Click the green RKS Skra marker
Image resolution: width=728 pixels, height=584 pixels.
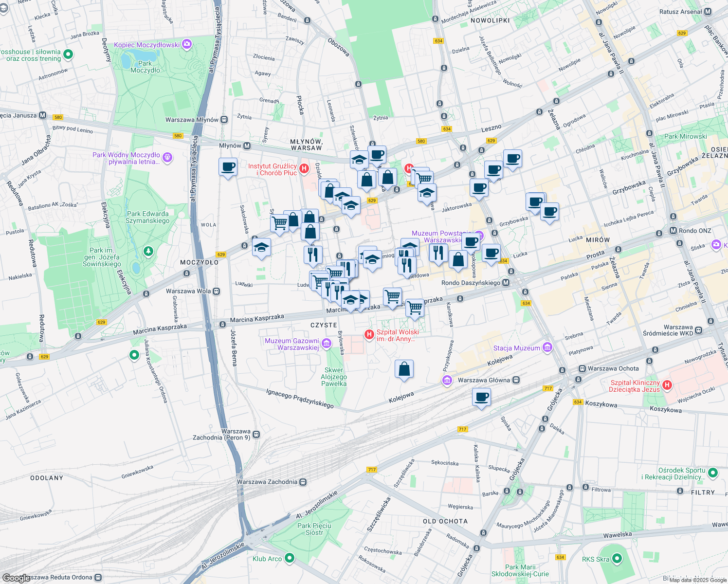click(x=617, y=559)
